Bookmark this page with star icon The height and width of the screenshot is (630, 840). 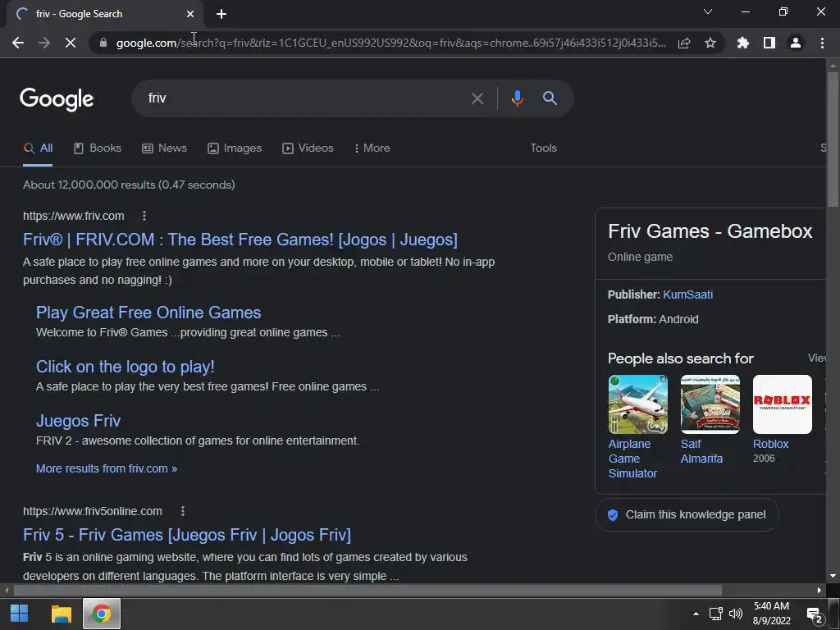pyautogui.click(x=710, y=43)
